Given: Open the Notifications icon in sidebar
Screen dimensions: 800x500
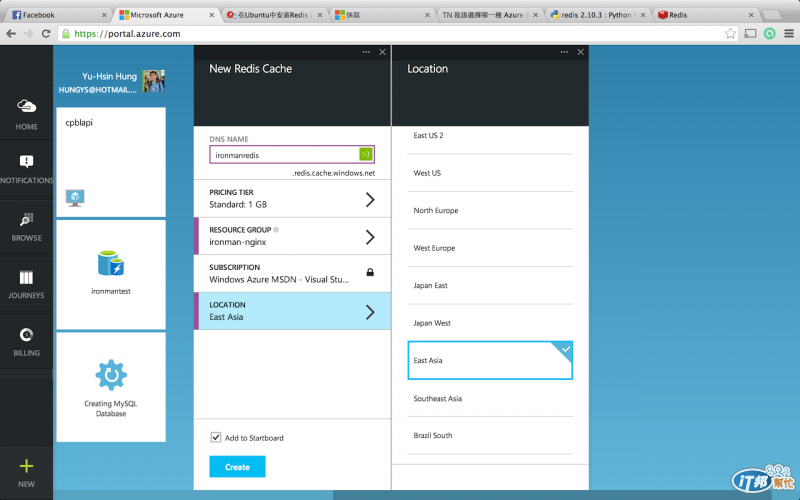Looking at the screenshot, I should (27, 162).
